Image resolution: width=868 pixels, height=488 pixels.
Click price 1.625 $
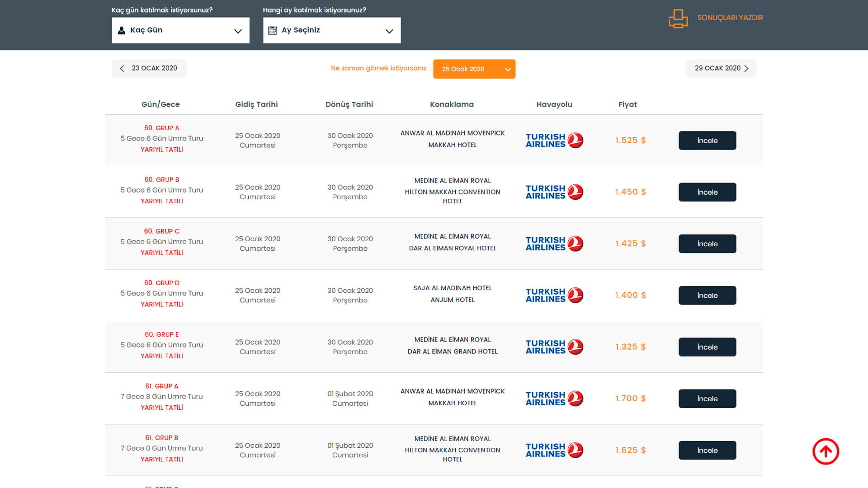(x=630, y=450)
